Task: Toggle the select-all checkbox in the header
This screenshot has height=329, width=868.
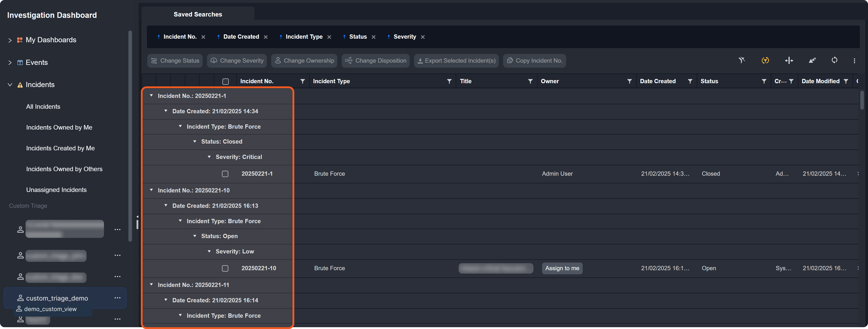Action: (225, 81)
